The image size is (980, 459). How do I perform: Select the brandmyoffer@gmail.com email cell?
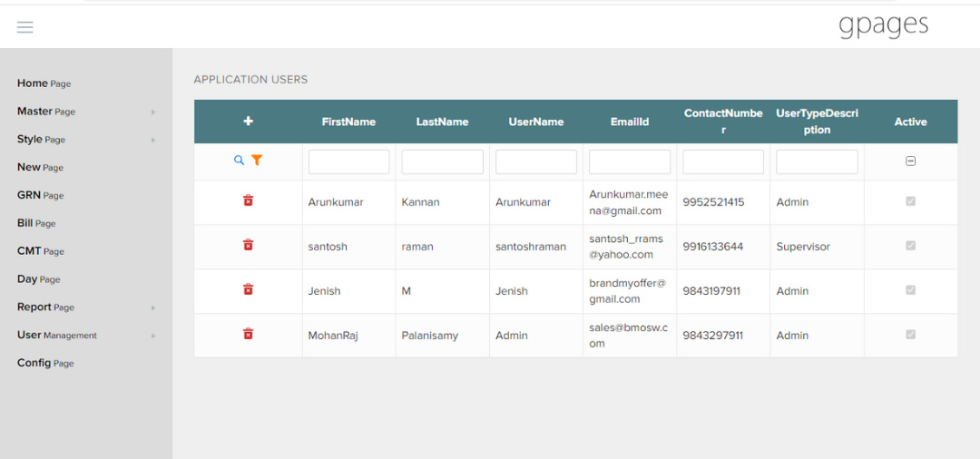628,291
